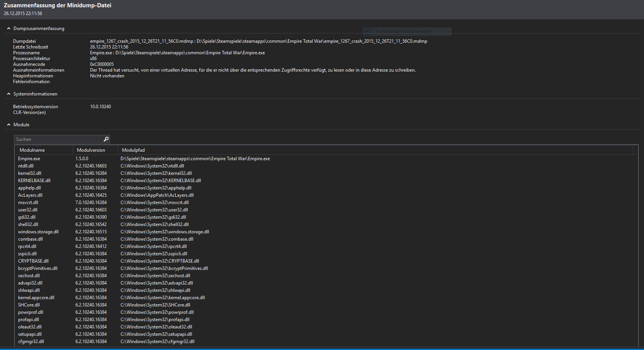
Task: Collapse the Dumpzusammenfassung section
Action: click(x=8, y=28)
